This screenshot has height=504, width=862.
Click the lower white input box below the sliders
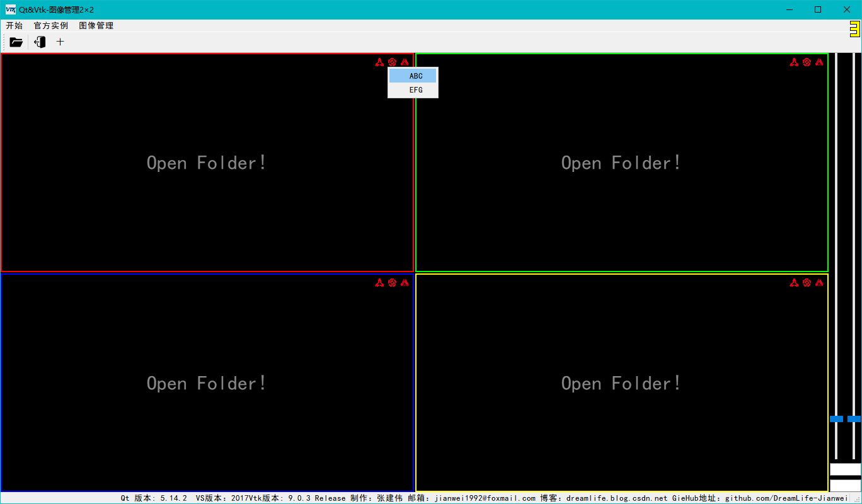pyautogui.click(x=845, y=485)
